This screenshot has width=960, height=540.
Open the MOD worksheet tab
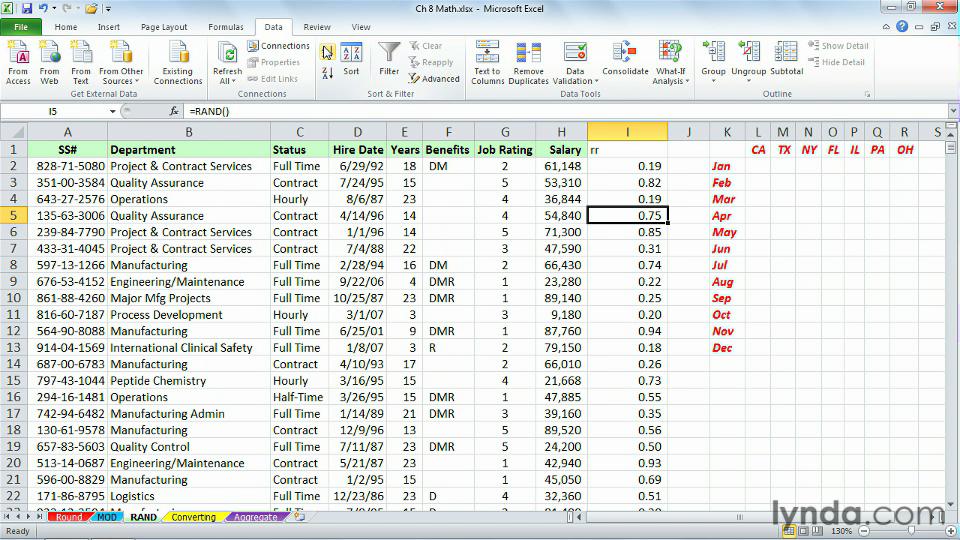click(x=107, y=517)
